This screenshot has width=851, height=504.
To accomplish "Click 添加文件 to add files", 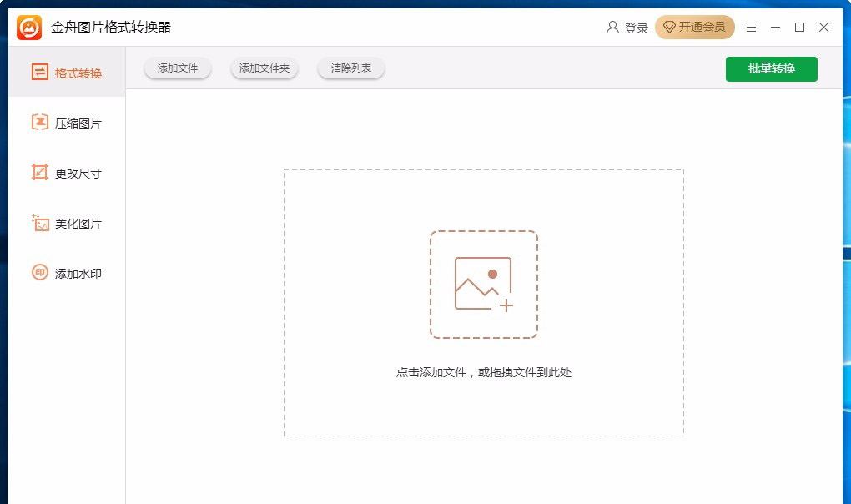I will pos(176,69).
